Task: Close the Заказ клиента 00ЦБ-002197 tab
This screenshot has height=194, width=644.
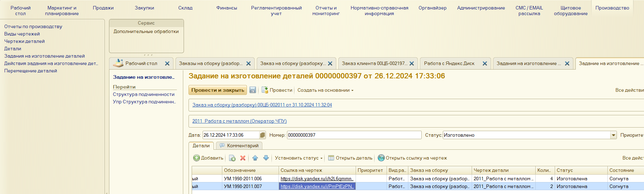Action: click(412, 64)
